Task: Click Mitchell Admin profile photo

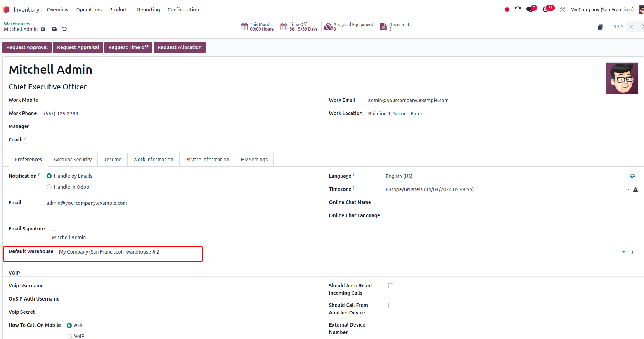Action: tap(622, 78)
